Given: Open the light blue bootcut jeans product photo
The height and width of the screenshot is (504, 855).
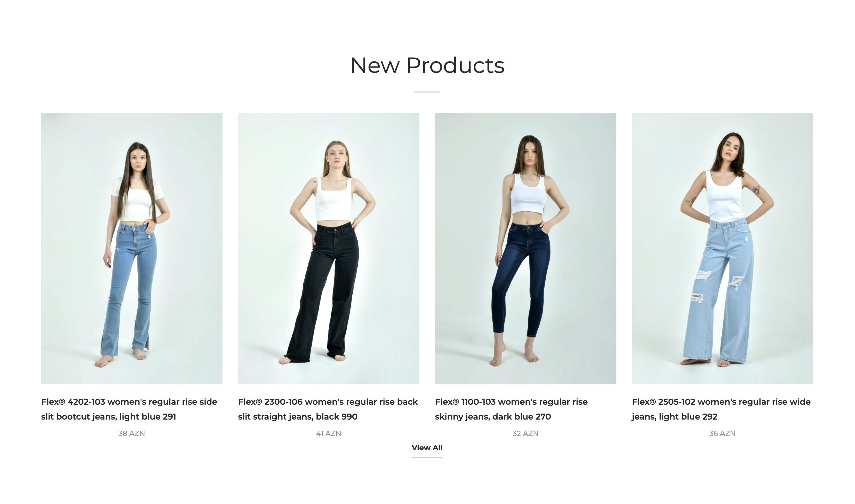Looking at the screenshot, I should [132, 249].
